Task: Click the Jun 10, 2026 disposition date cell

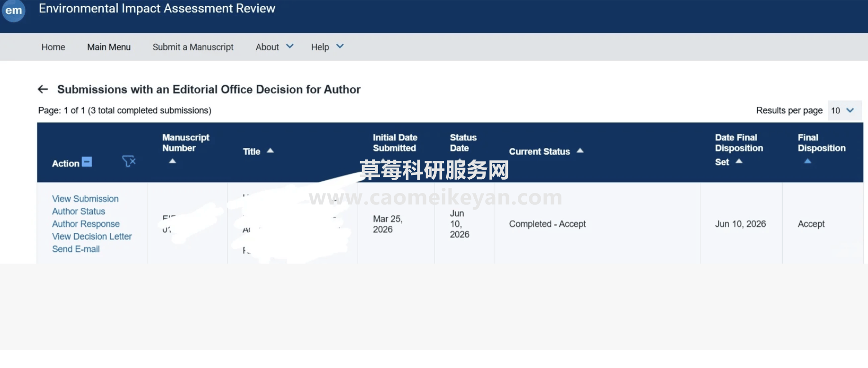Action: (x=740, y=224)
